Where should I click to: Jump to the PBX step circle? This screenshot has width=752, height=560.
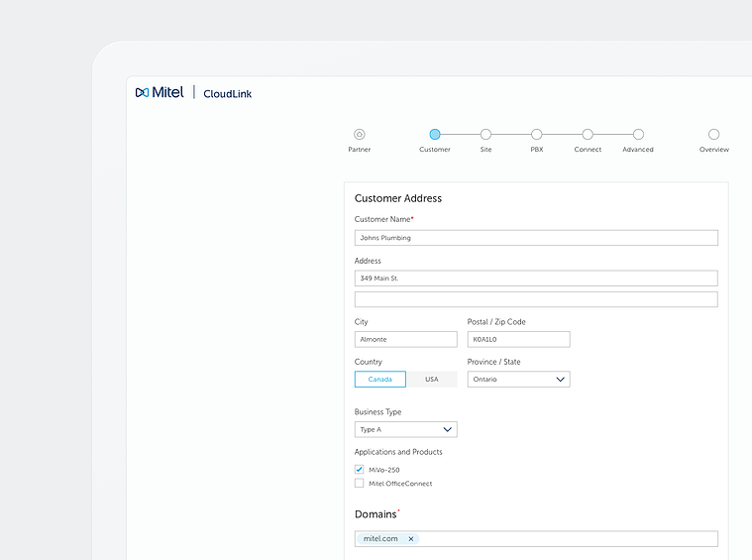tap(537, 135)
